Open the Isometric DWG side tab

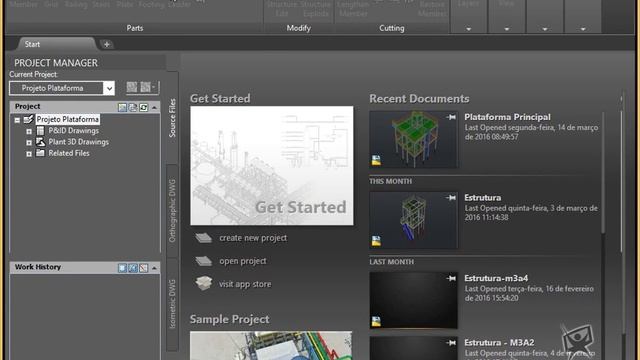172,304
